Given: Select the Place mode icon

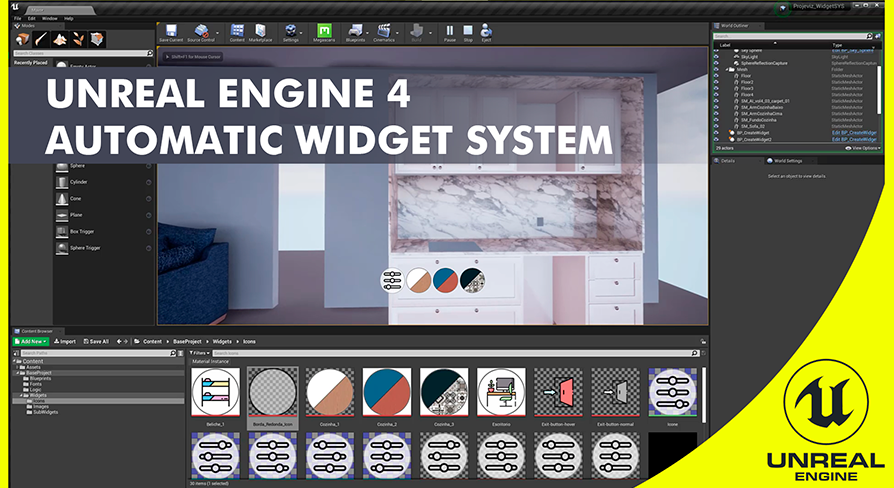Looking at the screenshot, I should pos(23,39).
